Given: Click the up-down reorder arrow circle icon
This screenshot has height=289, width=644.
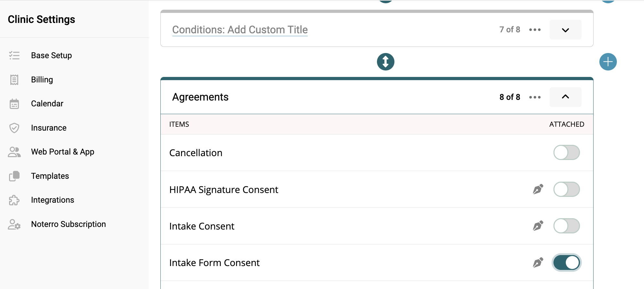Looking at the screenshot, I should point(386,62).
